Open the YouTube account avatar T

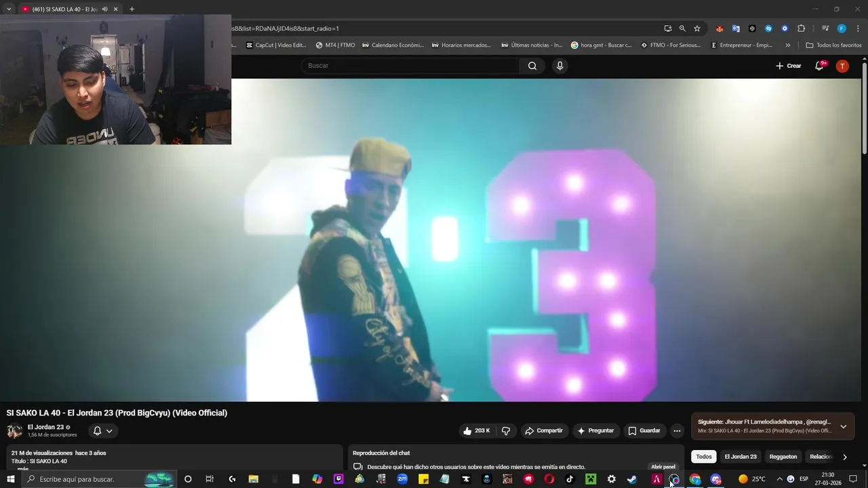click(842, 66)
